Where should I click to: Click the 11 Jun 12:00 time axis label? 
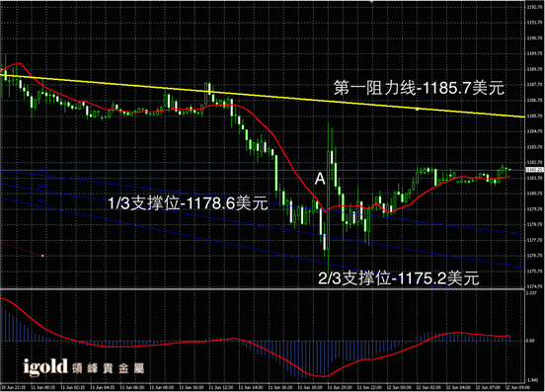(218, 387)
